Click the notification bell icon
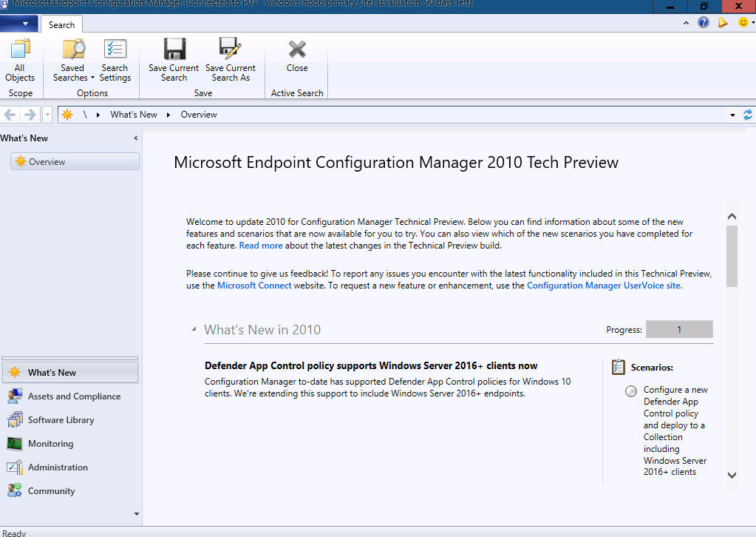Screen dimensions: 756x537 [723, 22]
